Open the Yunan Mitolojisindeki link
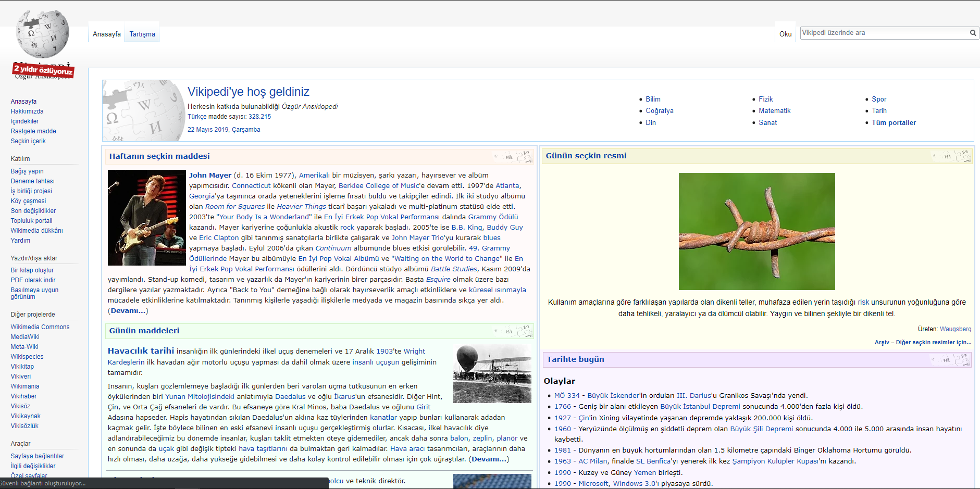 click(x=200, y=397)
